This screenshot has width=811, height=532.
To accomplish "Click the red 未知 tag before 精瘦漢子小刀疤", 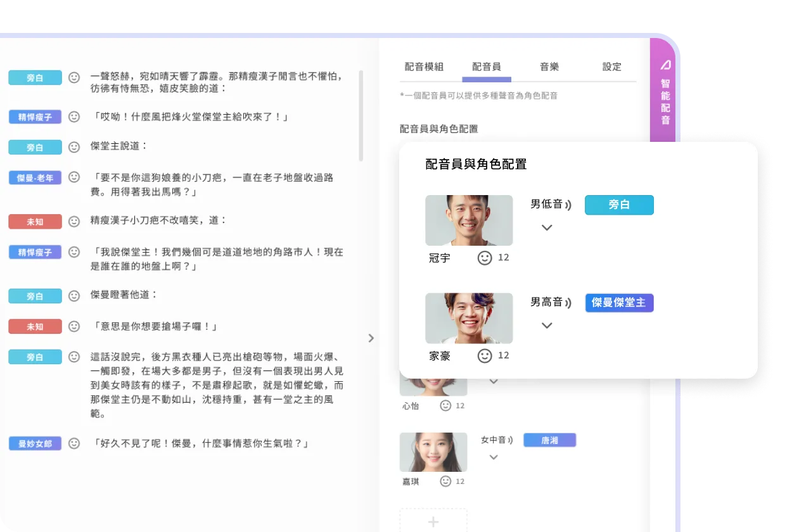I will pyautogui.click(x=35, y=222).
